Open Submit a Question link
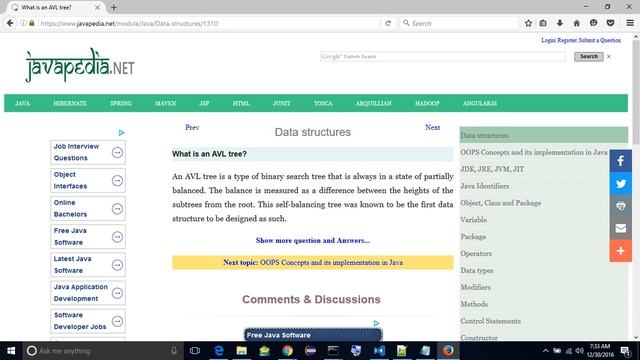Image resolution: width=640 pixels, height=360 pixels. pyautogui.click(x=600, y=40)
